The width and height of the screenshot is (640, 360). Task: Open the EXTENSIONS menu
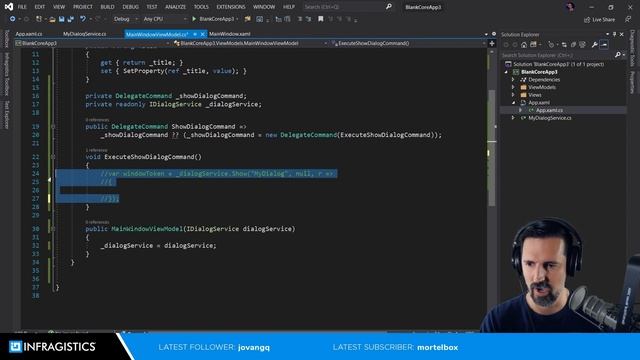tap(231, 7)
